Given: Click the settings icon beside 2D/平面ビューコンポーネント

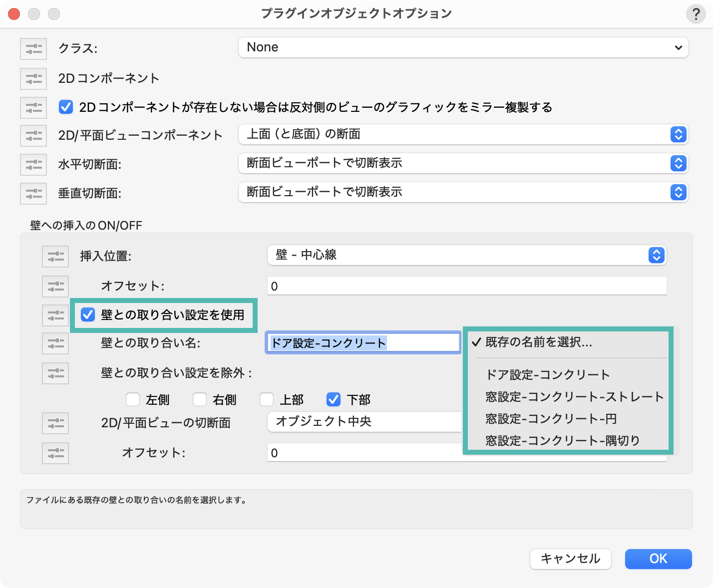Looking at the screenshot, I should coord(33,135).
